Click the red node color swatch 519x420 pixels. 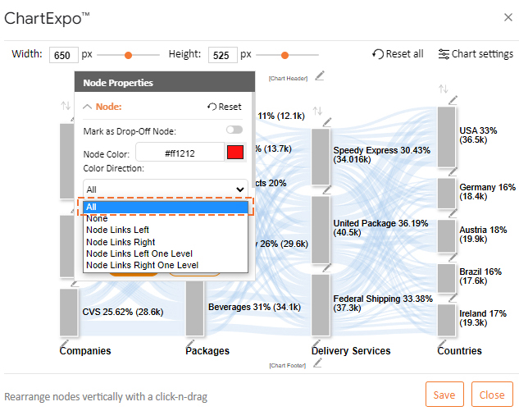click(x=235, y=153)
